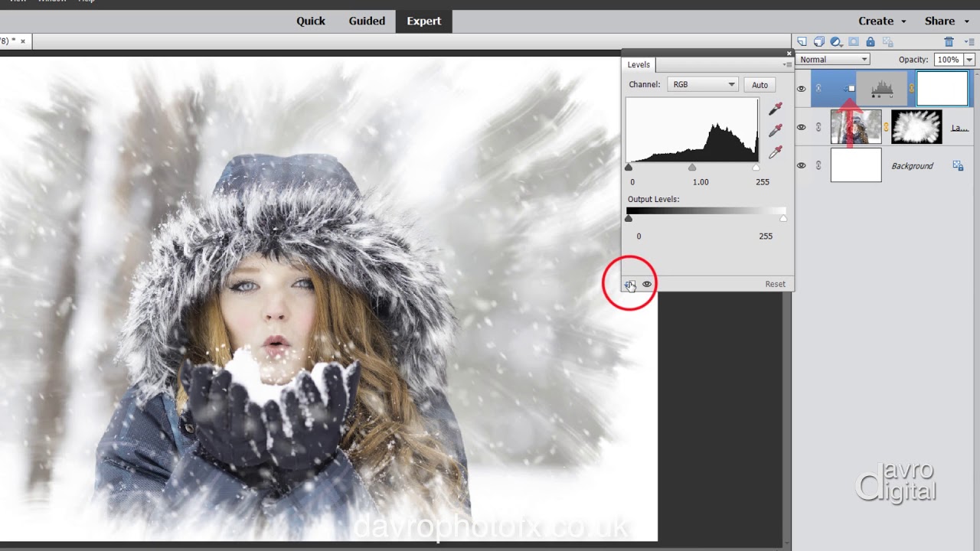Screen dimensions: 980x551
Task: Click the input midtone gamma slider handle
Action: (692, 167)
